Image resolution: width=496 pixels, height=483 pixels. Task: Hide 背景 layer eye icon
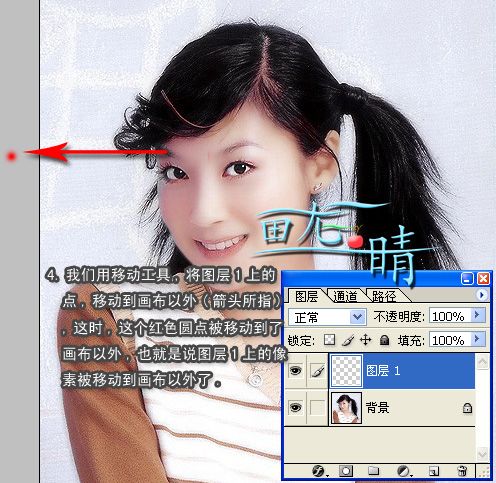point(295,407)
